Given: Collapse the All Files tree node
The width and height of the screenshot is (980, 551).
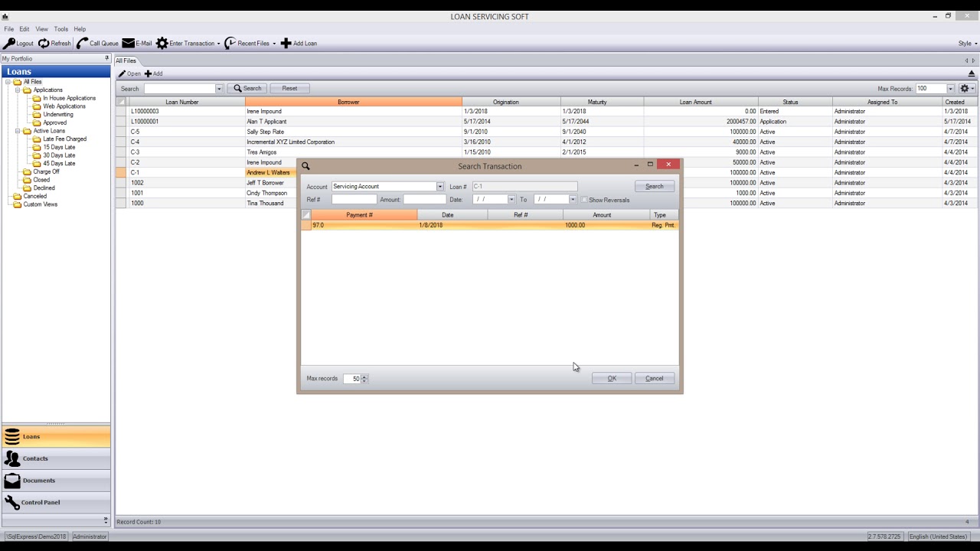Looking at the screenshot, I should [8, 82].
